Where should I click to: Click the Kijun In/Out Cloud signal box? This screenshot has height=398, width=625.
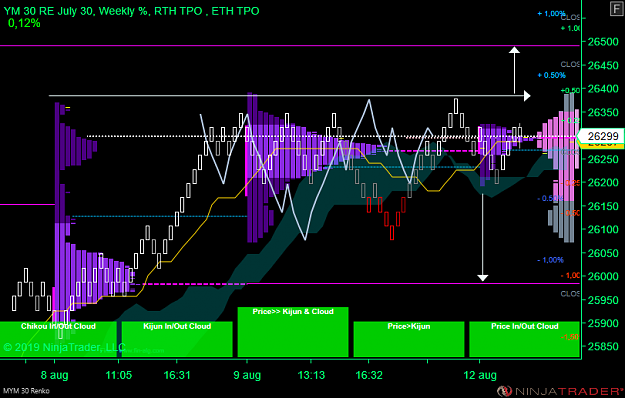coord(177,339)
